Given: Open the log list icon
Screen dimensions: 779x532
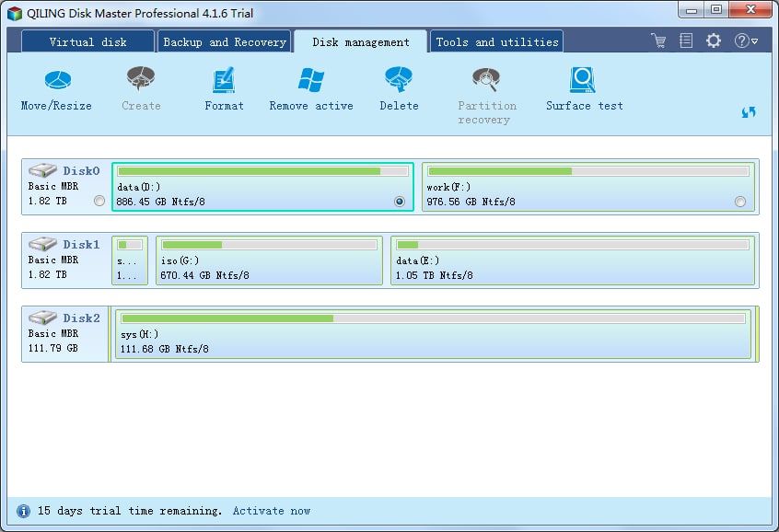Looking at the screenshot, I should [x=686, y=40].
